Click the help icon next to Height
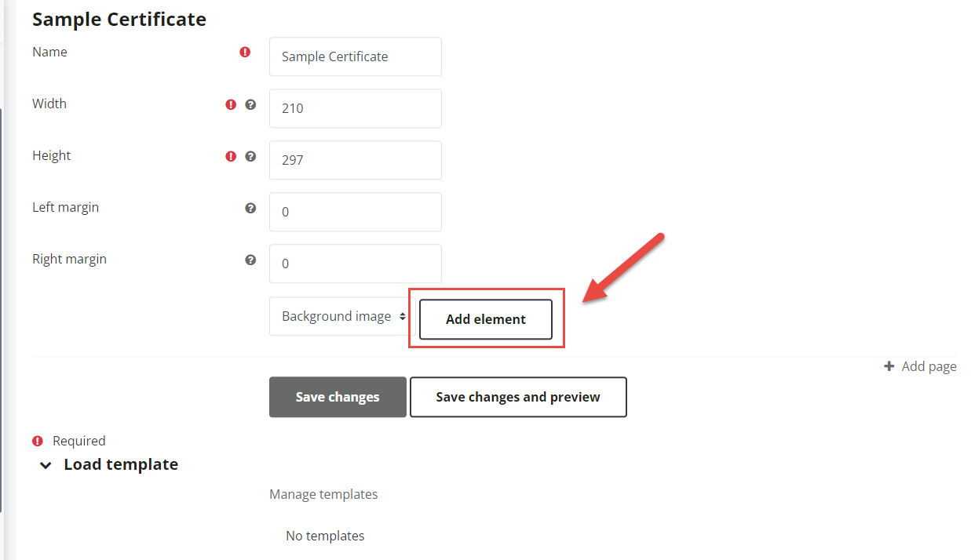The height and width of the screenshot is (560, 971). pyautogui.click(x=250, y=156)
